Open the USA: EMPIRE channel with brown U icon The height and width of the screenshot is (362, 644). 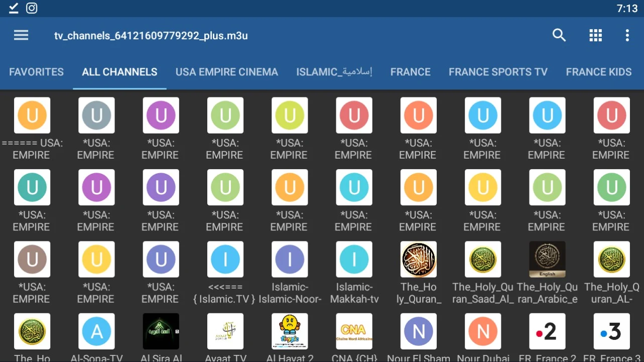pos(32,273)
